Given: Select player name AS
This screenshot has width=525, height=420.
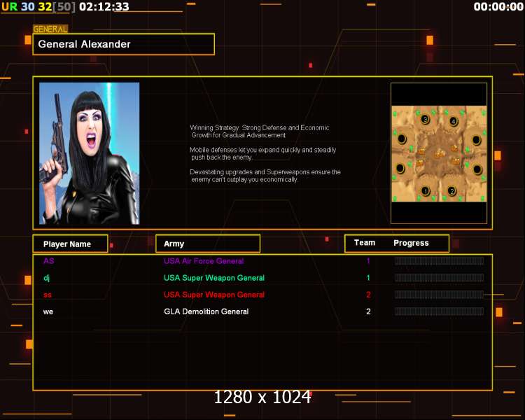Looking at the screenshot, I should (48, 261).
